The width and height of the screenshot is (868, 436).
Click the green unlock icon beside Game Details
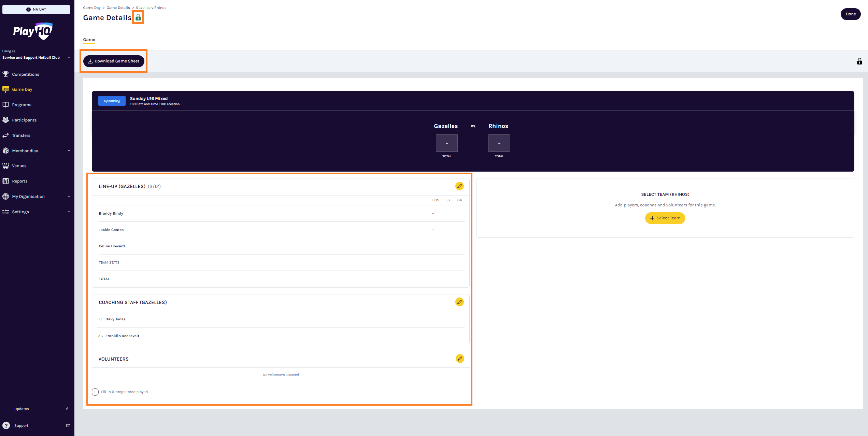[x=138, y=17]
